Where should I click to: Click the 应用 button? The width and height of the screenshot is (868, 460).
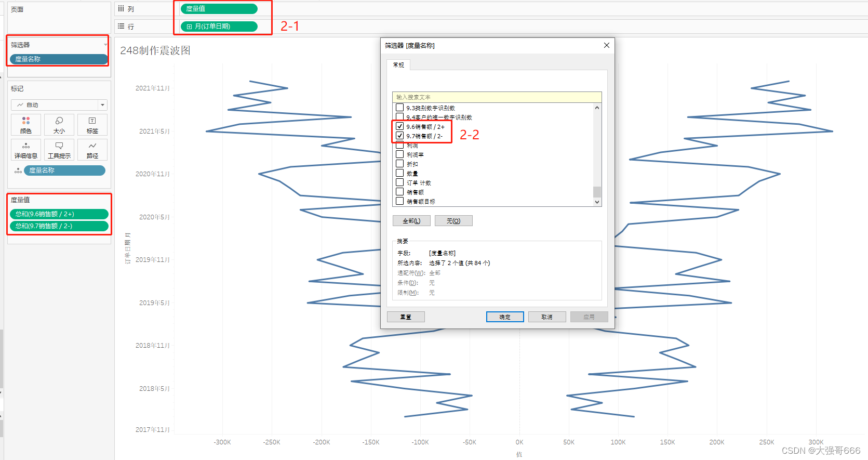(x=589, y=317)
